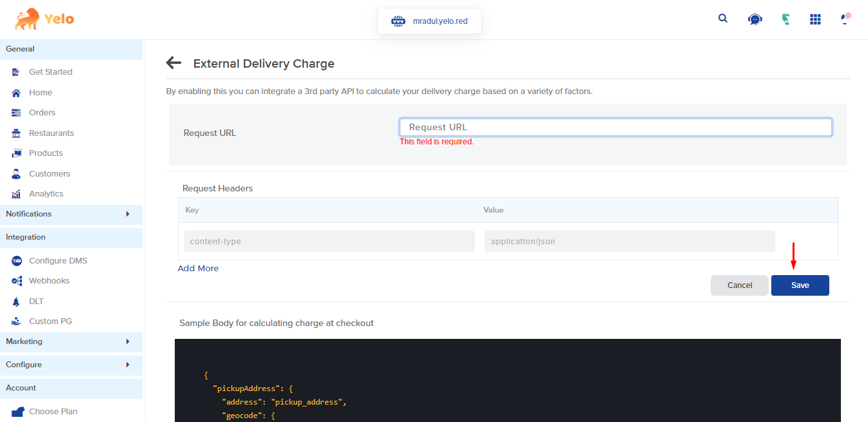Click the Get Started sidebar icon
The height and width of the screenshot is (422, 868).
(x=16, y=72)
